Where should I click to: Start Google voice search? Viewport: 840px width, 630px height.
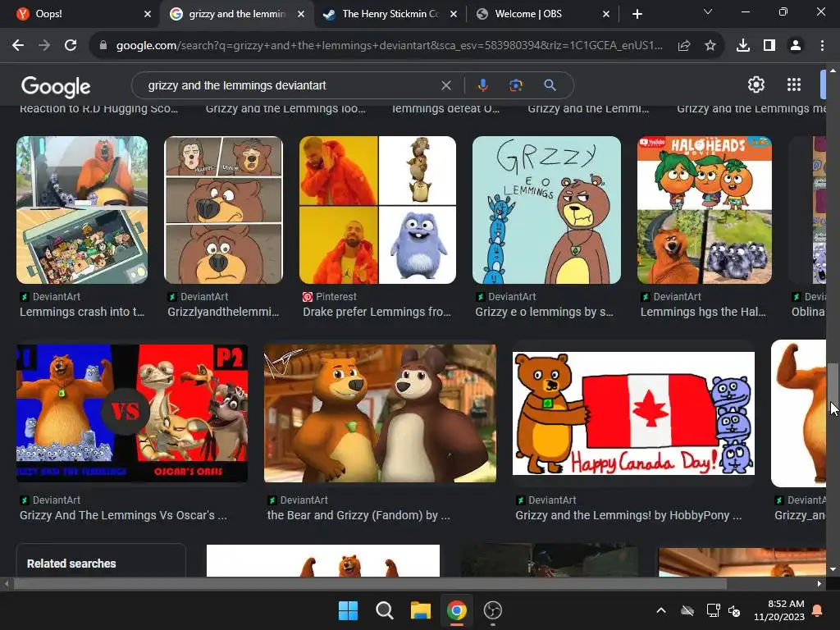pyautogui.click(x=482, y=85)
